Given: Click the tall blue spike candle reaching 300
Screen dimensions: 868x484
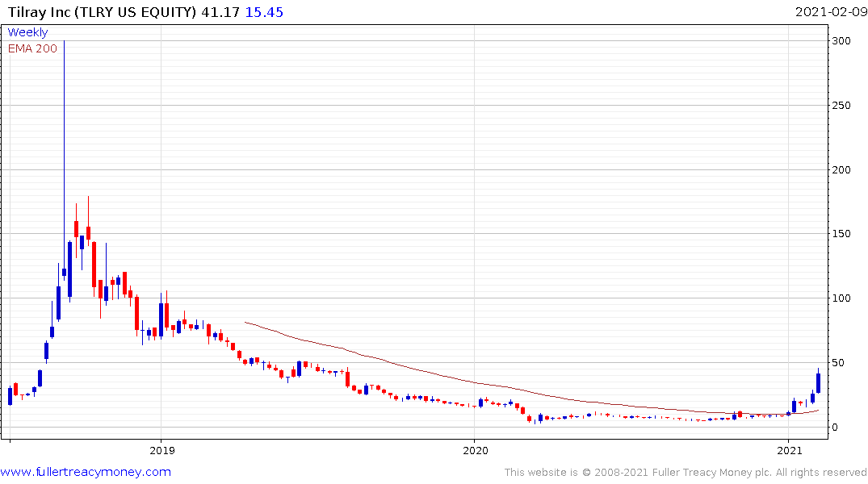Looking at the screenshot, I should 65,161.
